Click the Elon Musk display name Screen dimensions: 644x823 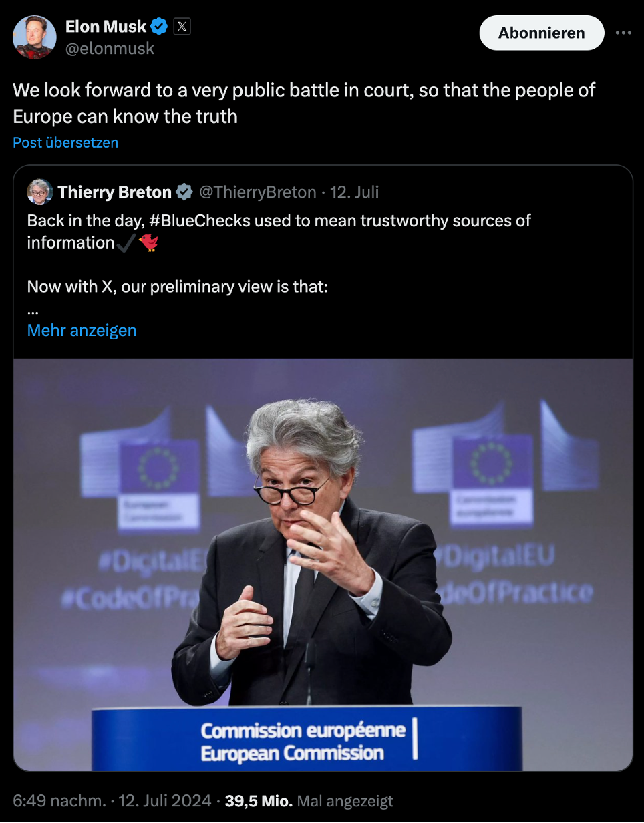pos(106,27)
